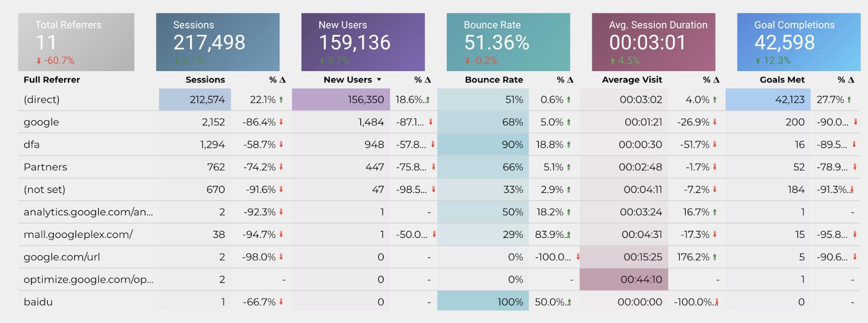Click the Full Referrer column header
868x323 pixels.
tap(52, 80)
